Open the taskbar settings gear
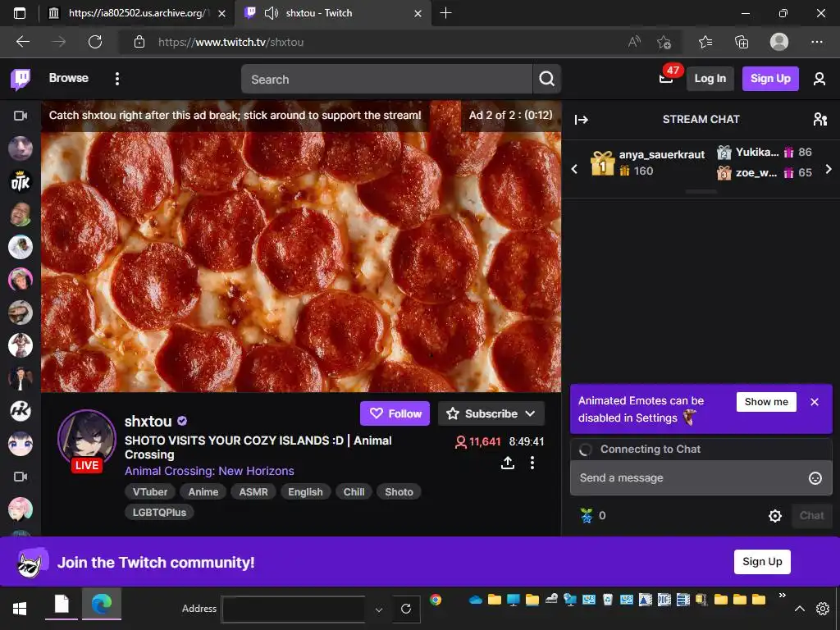 click(822, 609)
